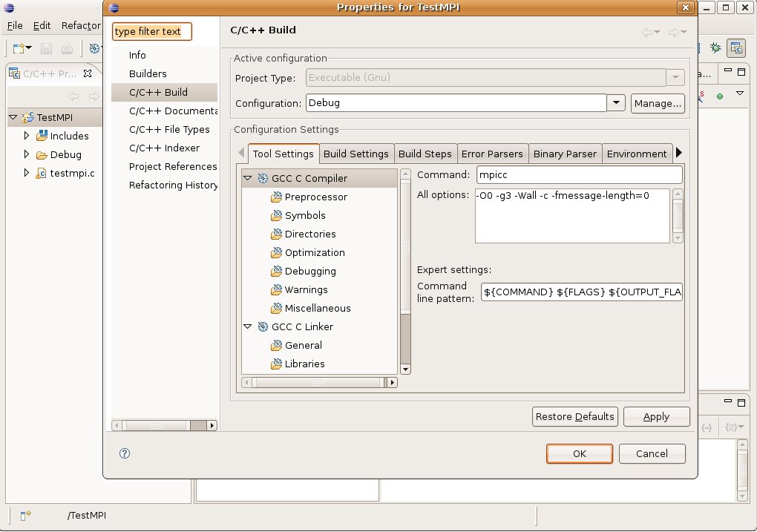Click tool tree vertical scrollbar down arrow
Screen dimensions: 757x532
[x=405, y=370]
